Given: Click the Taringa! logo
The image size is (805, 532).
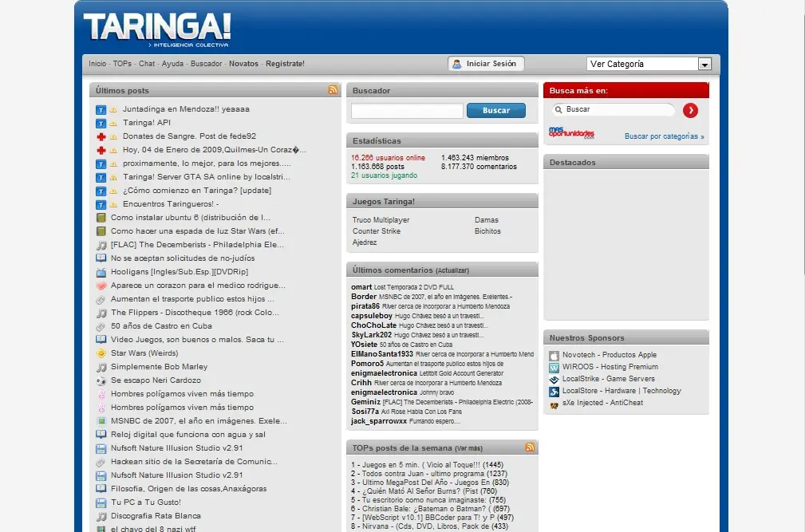Looking at the screenshot, I should (157, 30).
